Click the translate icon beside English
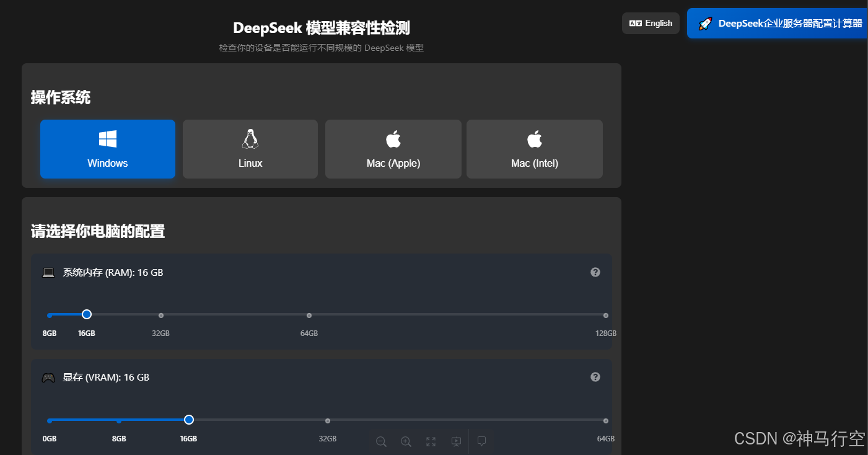Viewport: 868px width, 455px height. click(x=635, y=23)
